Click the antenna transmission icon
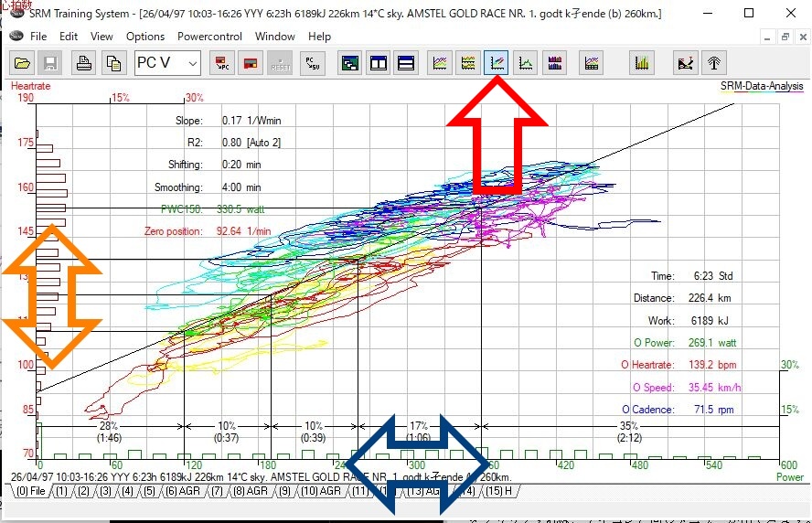 [x=714, y=63]
